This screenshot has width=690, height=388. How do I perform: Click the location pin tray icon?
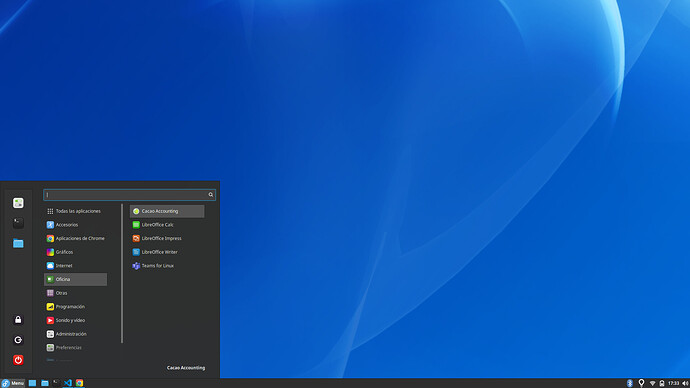[641, 383]
